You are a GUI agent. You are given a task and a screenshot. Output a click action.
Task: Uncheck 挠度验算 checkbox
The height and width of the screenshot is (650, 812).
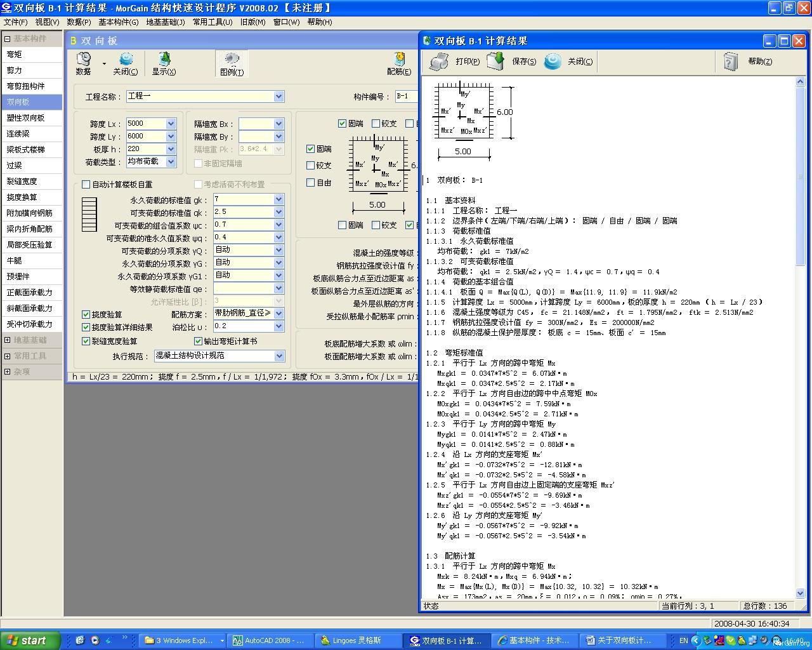pyautogui.click(x=86, y=314)
